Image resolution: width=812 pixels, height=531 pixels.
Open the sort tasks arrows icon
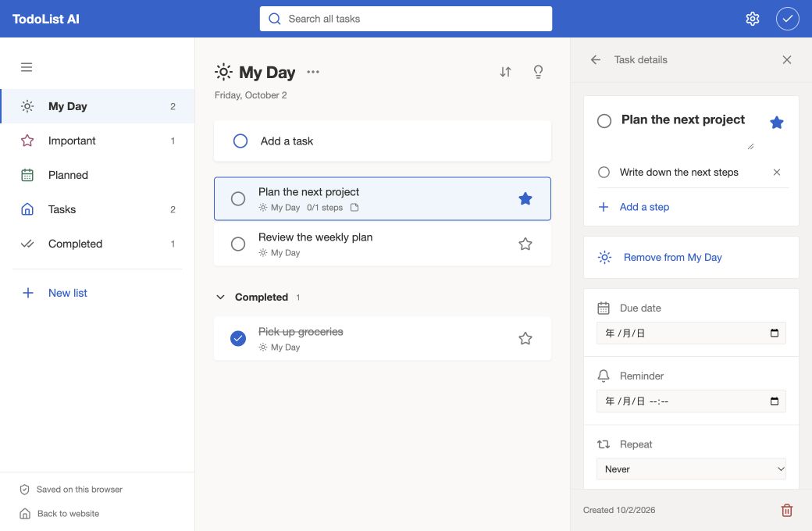tap(505, 72)
